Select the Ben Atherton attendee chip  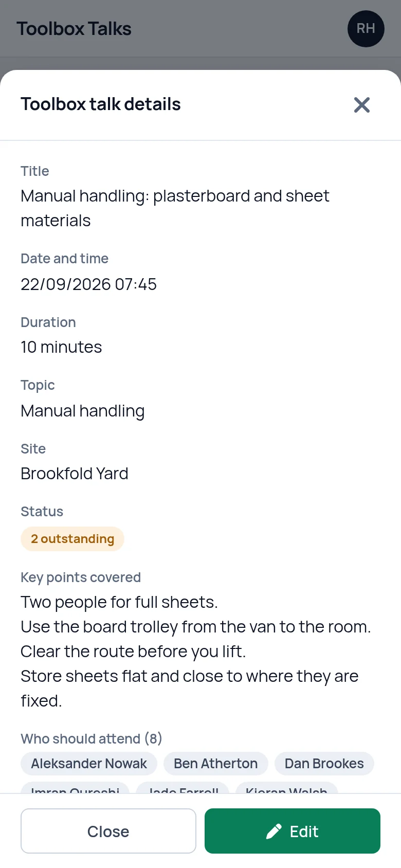216,764
